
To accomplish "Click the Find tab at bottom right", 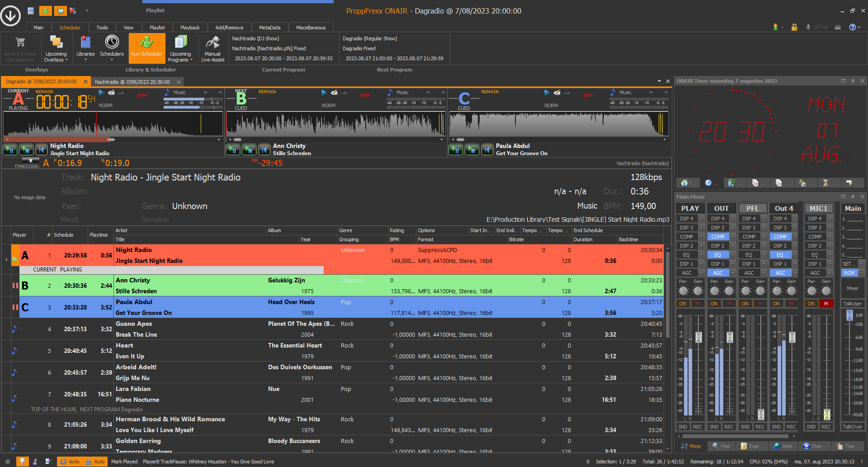I will pos(721,446).
